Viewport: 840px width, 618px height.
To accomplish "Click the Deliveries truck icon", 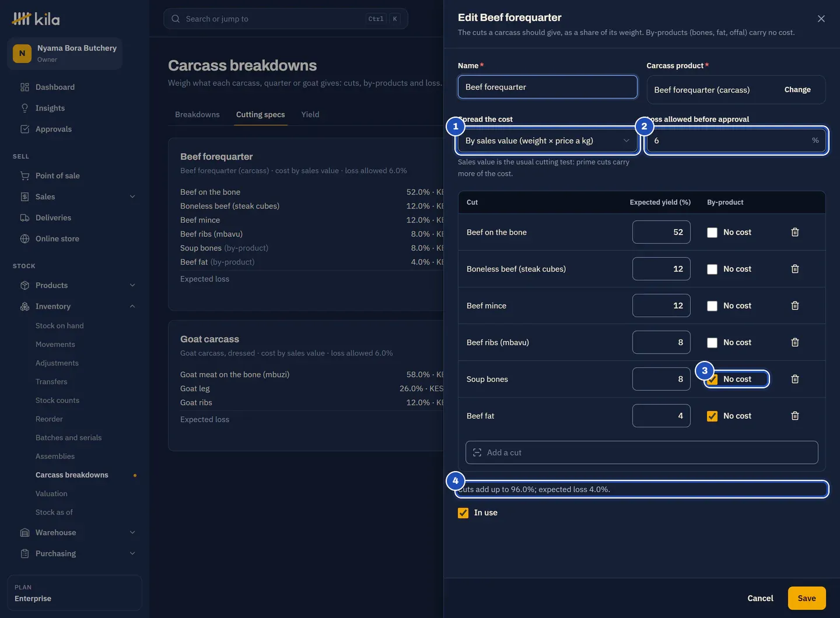I will [24, 217].
